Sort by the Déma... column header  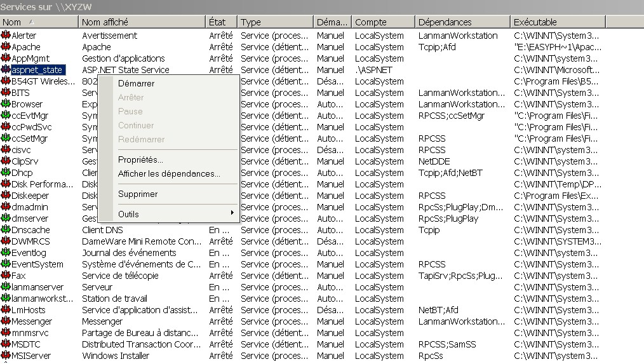click(332, 22)
